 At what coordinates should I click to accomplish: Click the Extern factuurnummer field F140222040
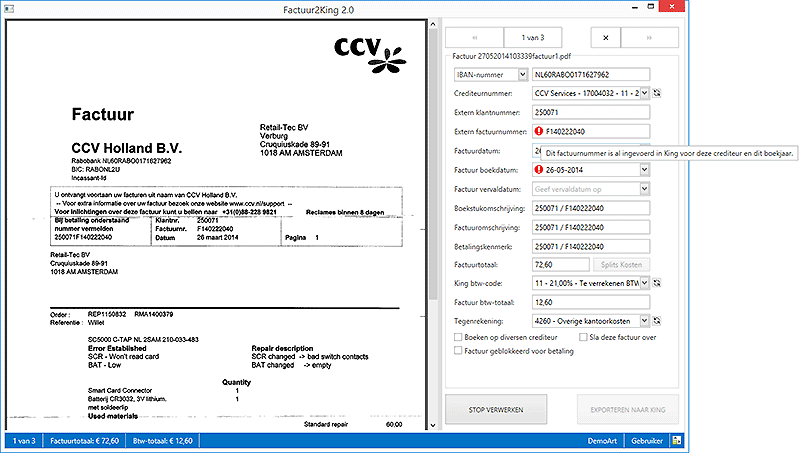tap(591, 131)
